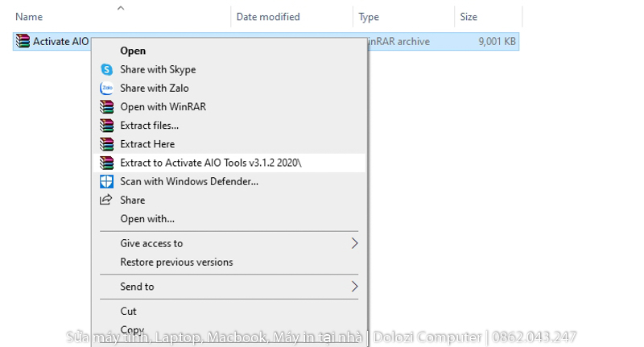The width and height of the screenshot is (644, 347).
Task: Click WinRAR icon beside Extract Here
Action: click(x=106, y=144)
